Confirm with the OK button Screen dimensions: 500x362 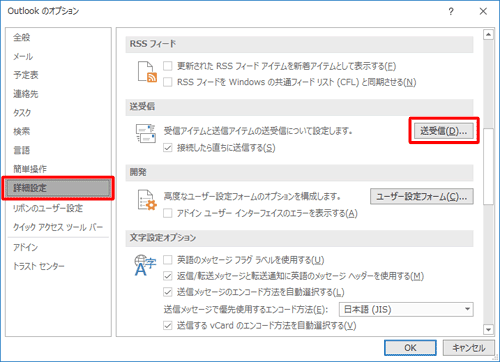(x=410, y=348)
